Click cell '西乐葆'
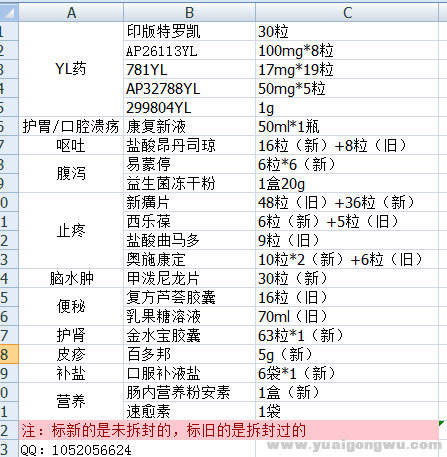Screen dimensions: 447x457 (x=189, y=221)
